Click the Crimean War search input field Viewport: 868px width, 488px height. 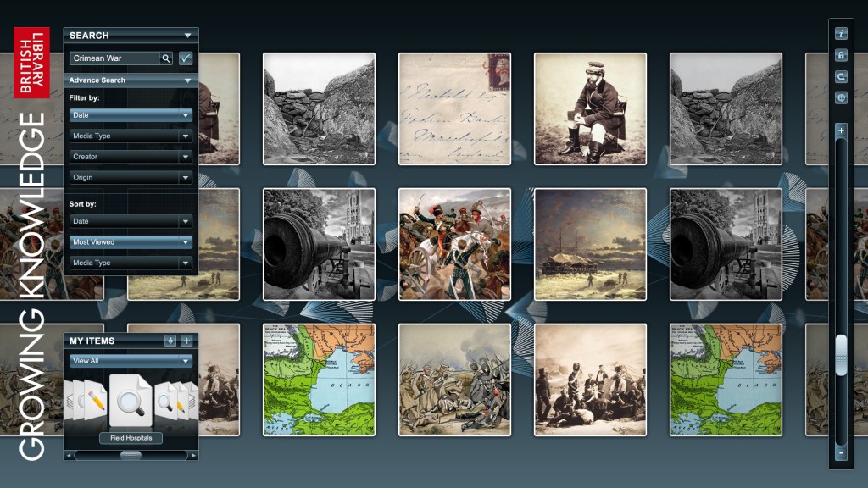click(x=114, y=58)
